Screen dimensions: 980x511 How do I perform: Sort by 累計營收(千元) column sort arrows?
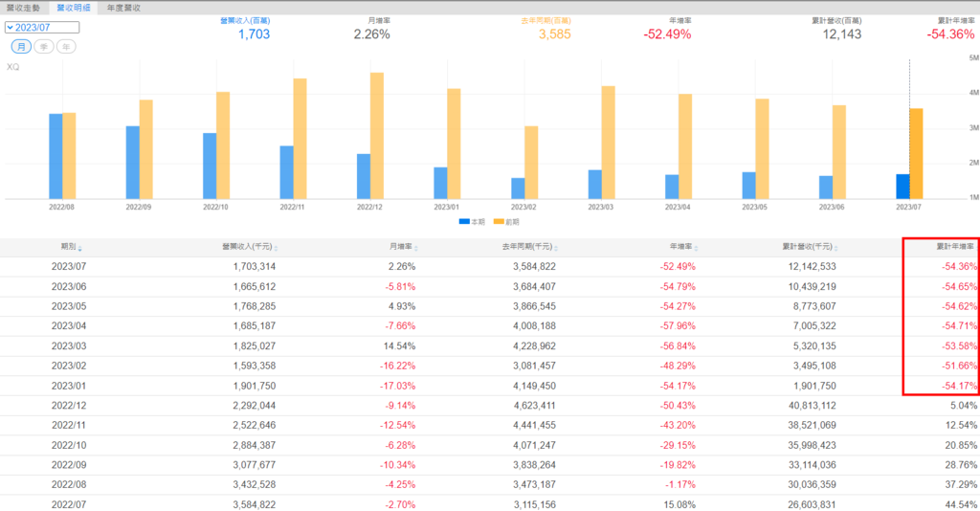835,249
